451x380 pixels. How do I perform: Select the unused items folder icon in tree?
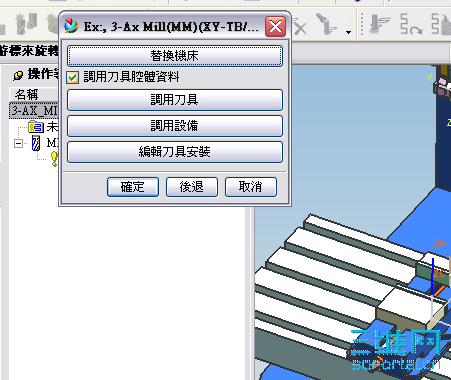pyautogui.click(x=36, y=127)
